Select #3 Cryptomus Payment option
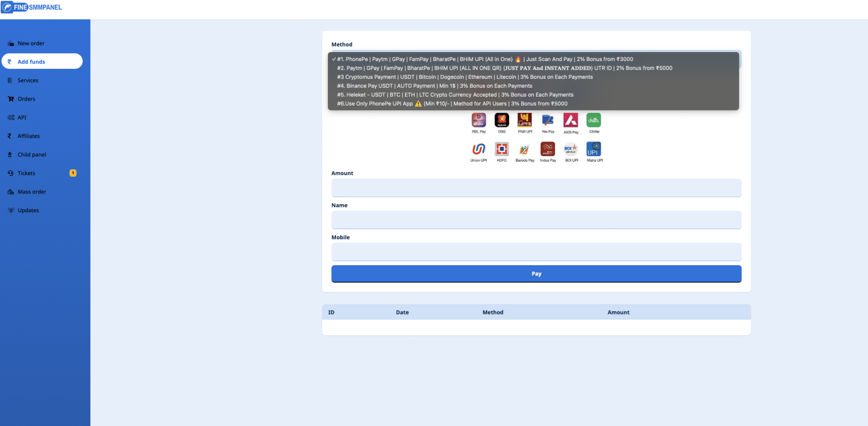The width and height of the screenshot is (868, 426). tap(465, 77)
